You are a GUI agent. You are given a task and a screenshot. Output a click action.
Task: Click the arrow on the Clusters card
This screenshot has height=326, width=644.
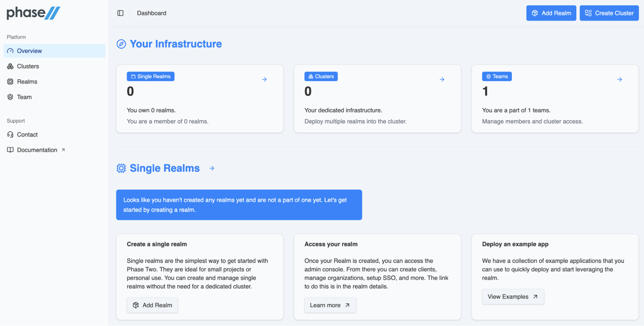[x=442, y=79]
